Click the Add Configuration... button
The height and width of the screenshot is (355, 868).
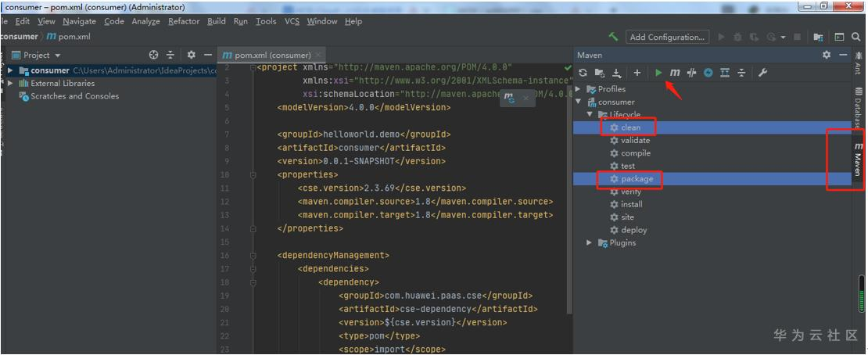(x=667, y=37)
